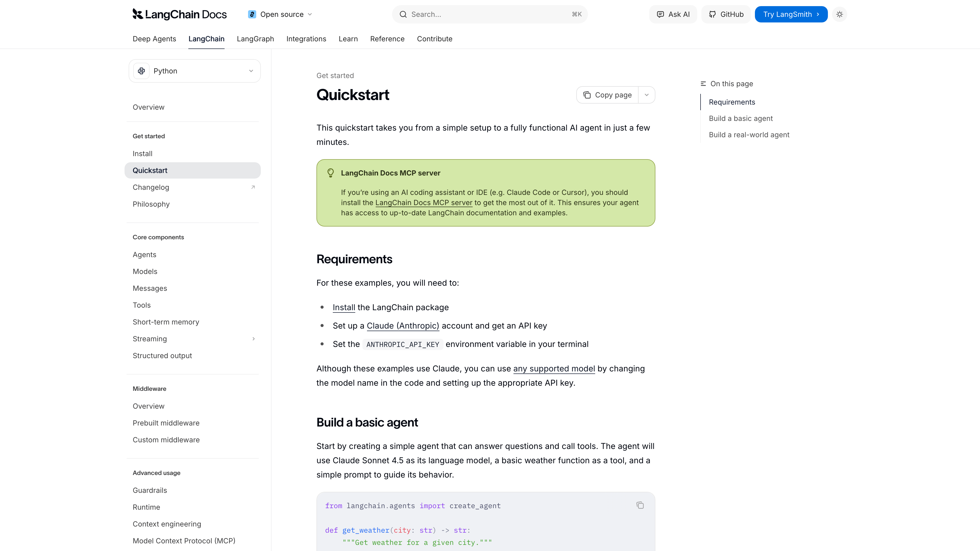This screenshot has height=551, width=980.
Task: Click the On this page list icon
Action: tap(703, 84)
